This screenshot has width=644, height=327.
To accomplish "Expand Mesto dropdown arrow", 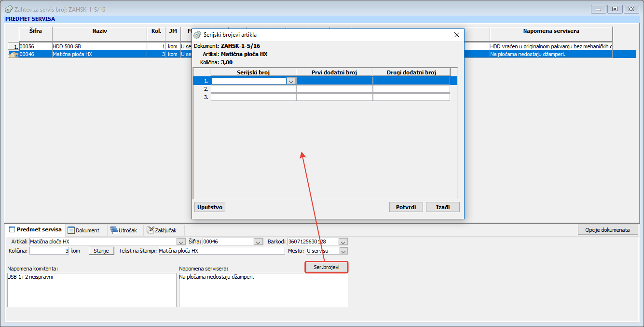I will click(x=343, y=251).
